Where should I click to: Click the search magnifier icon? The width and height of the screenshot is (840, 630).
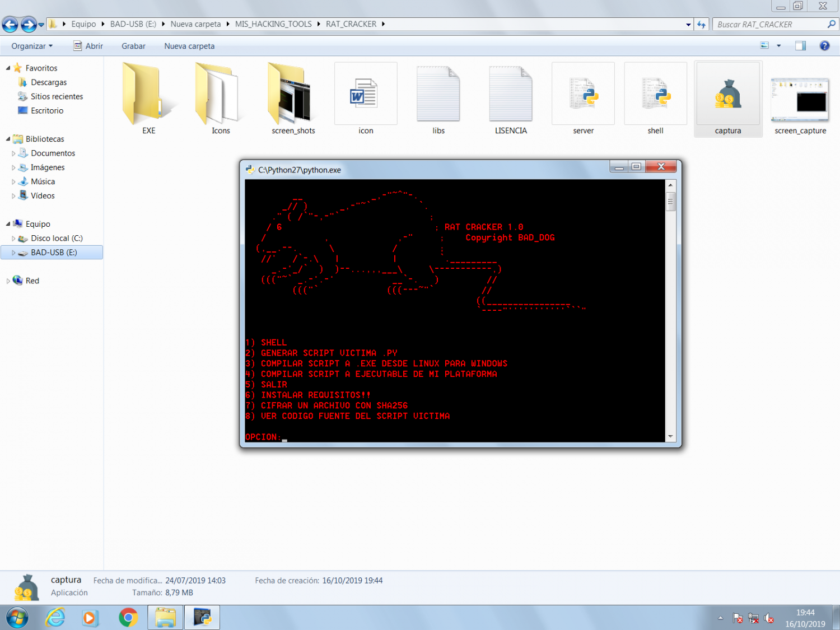pos(832,24)
